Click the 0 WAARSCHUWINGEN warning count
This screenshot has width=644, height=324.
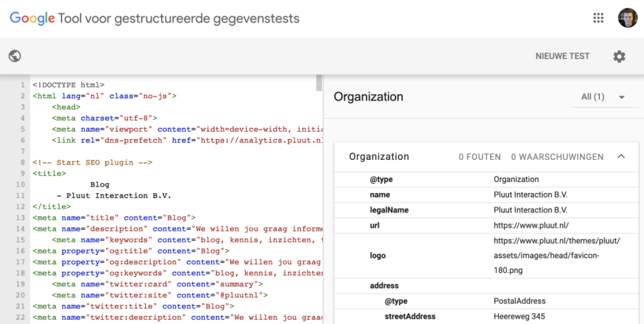557,157
